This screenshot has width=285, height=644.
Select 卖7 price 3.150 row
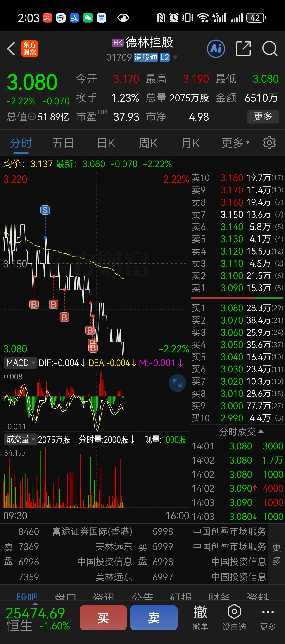pyautogui.click(x=237, y=214)
